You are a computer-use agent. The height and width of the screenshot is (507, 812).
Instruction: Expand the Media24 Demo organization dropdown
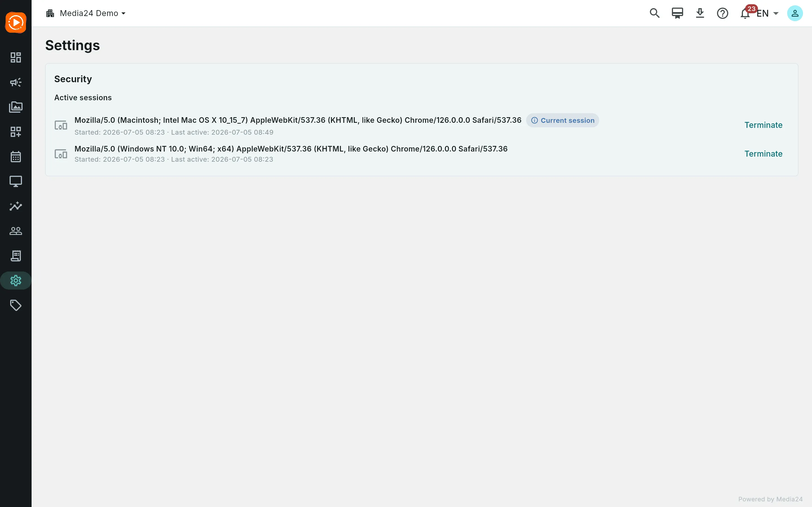pyautogui.click(x=86, y=14)
